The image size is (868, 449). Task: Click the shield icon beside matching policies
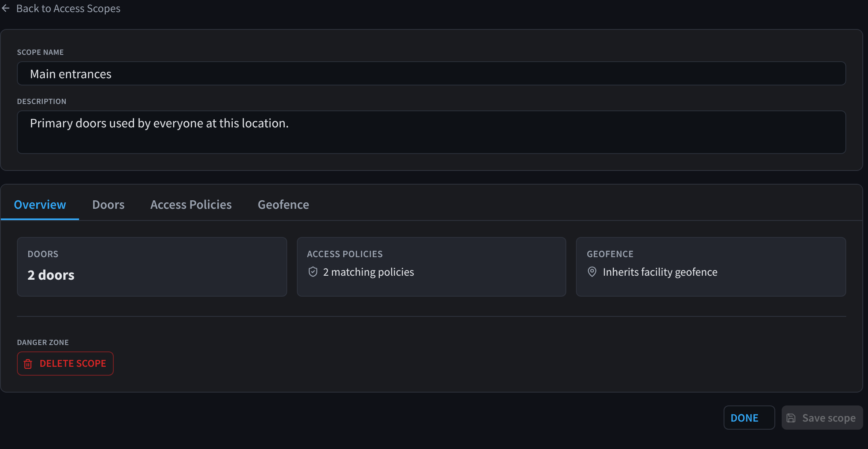coord(313,272)
